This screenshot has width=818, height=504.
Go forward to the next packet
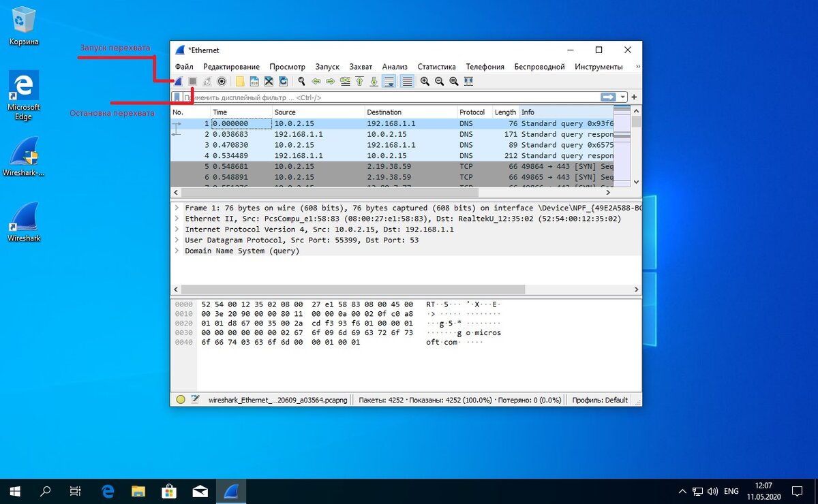click(x=331, y=82)
